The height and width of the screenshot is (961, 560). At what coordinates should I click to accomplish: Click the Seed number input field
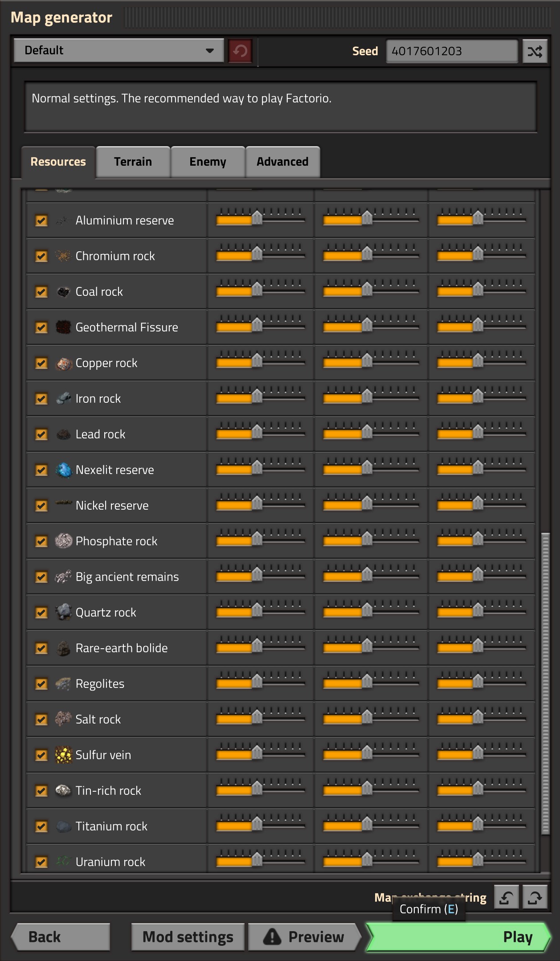451,51
